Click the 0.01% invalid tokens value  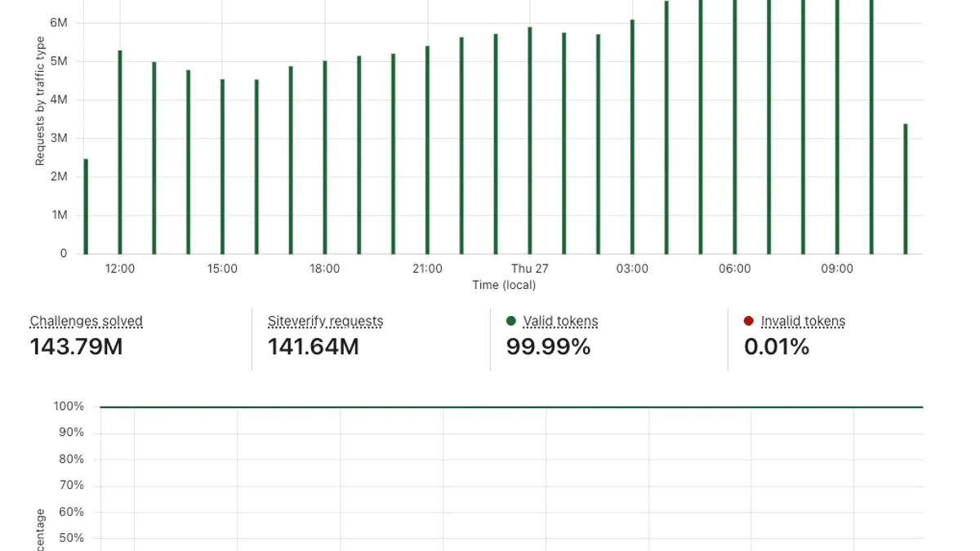[x=777, y=347]
